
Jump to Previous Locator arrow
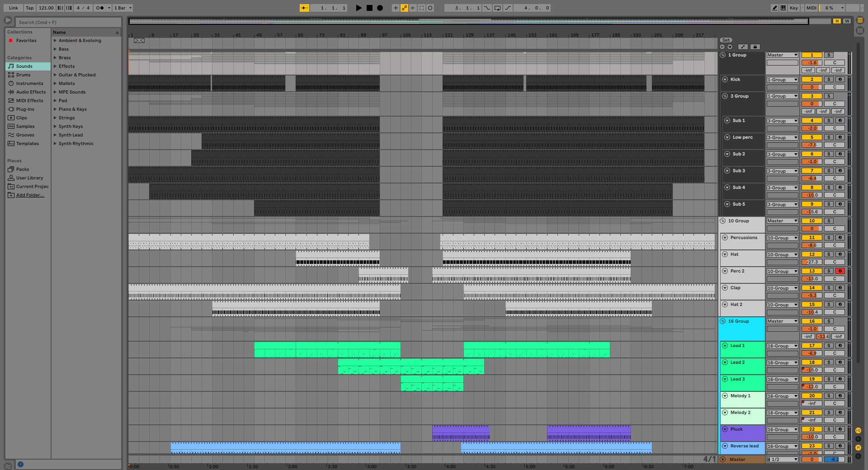click(722, 47)
